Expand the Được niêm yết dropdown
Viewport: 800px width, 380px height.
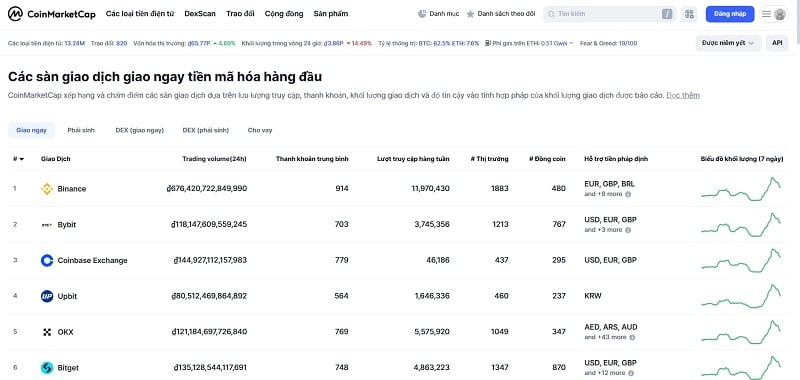[729, 43]
